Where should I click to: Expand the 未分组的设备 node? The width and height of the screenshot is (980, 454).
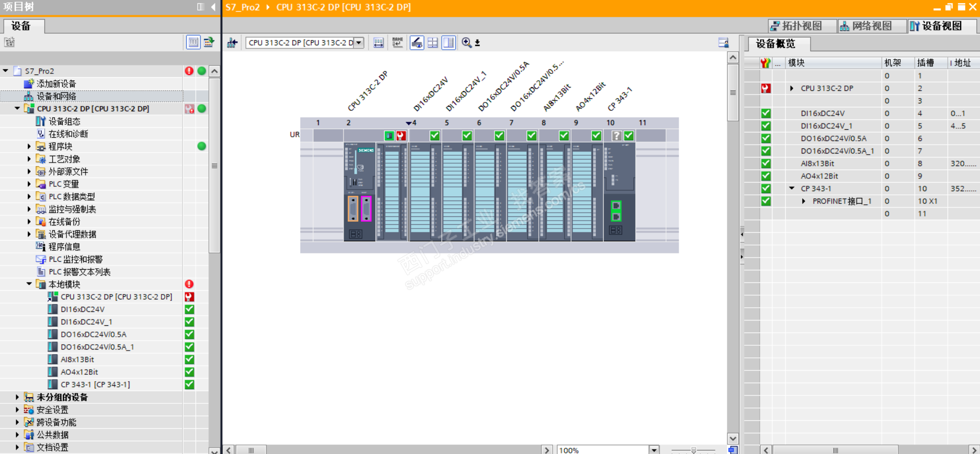click(x=17, y=397)
